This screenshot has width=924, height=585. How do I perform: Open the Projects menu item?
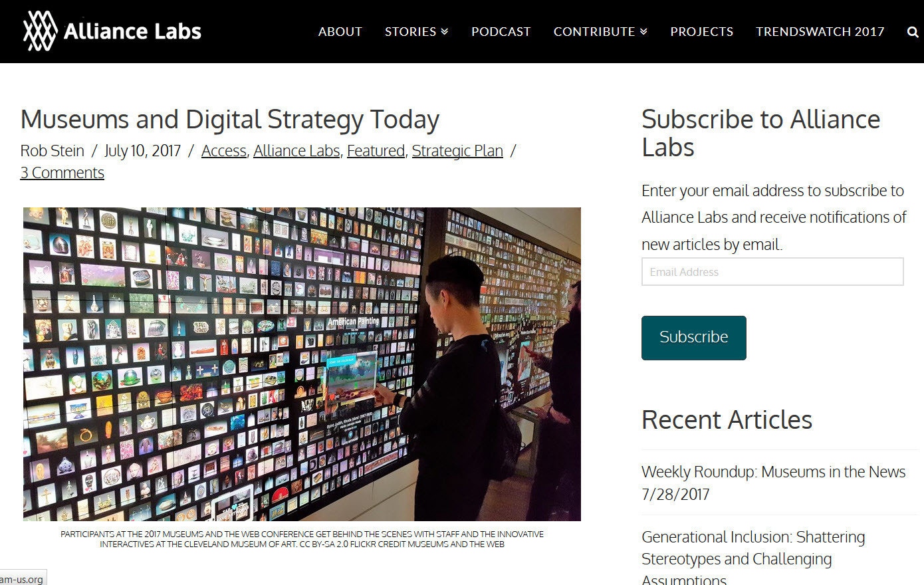(x=701, y=31)
